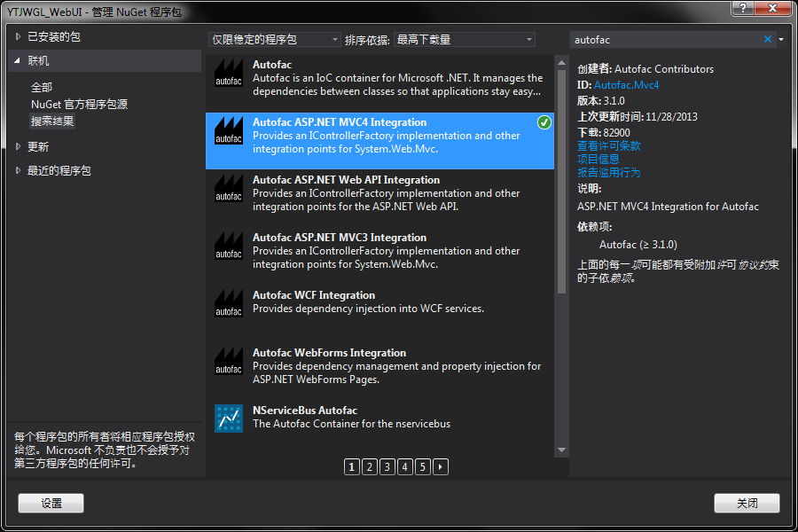
Task: Select Autofac ASP.NET MVC4 Integration title
Action: coord(340,122)
